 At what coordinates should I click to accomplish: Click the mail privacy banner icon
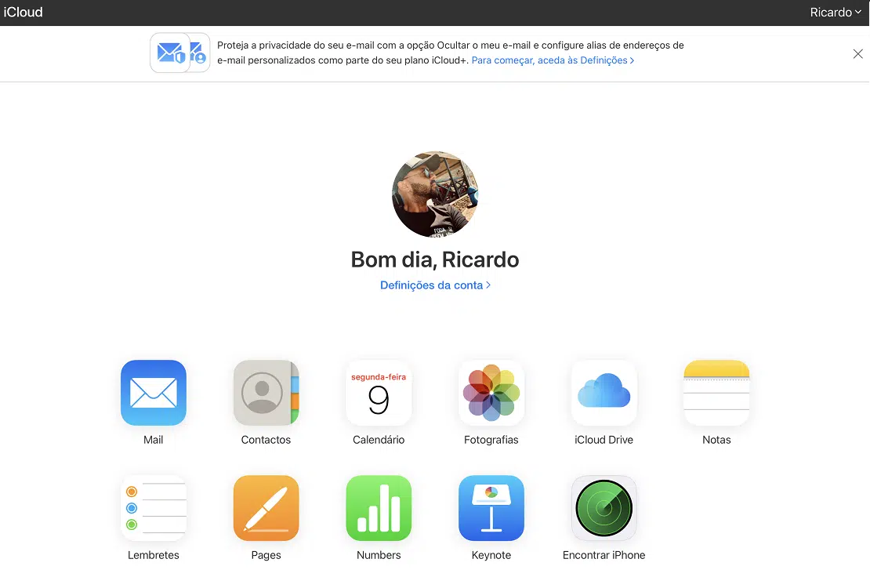click(x=179, y=53)
